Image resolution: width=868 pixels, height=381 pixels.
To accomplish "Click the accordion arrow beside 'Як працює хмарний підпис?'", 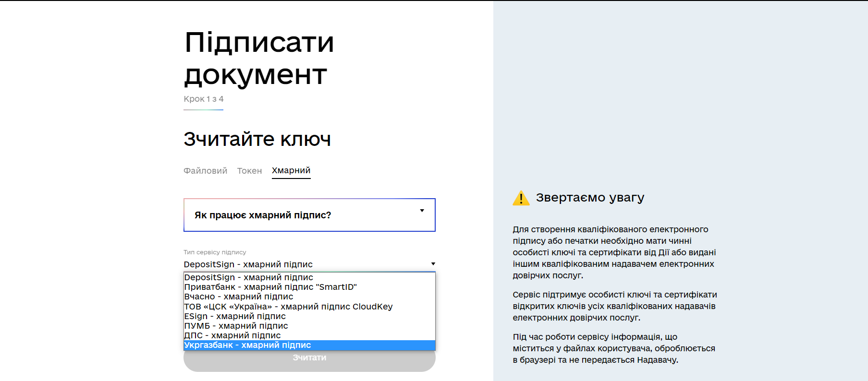I will (x=422, y=211).
